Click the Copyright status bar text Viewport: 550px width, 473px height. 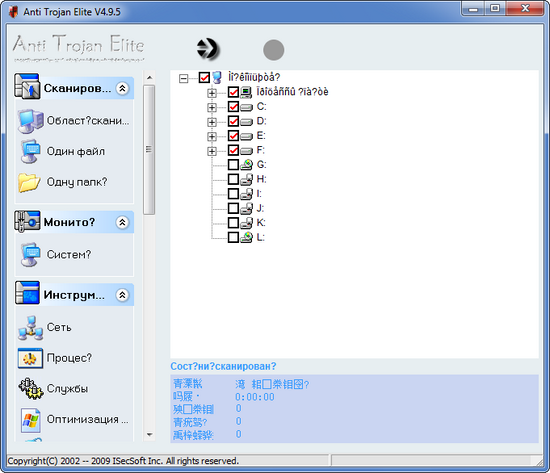pos(123,461)
